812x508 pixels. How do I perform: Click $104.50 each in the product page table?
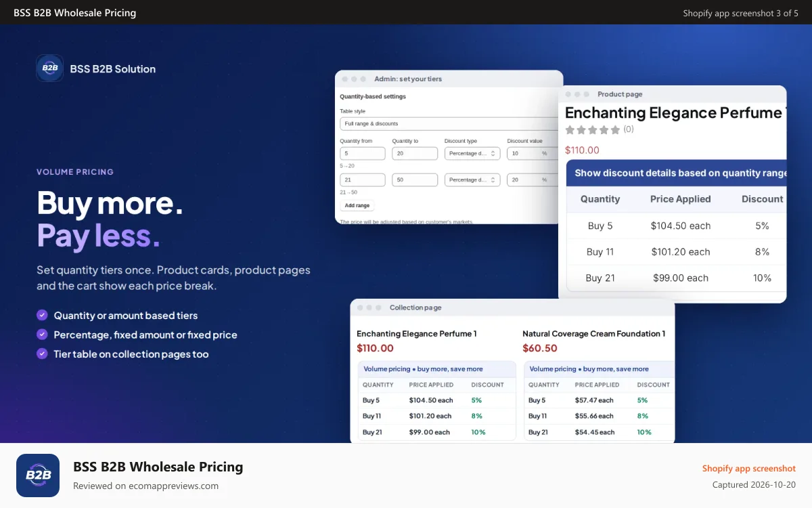[x=681, y=226]
